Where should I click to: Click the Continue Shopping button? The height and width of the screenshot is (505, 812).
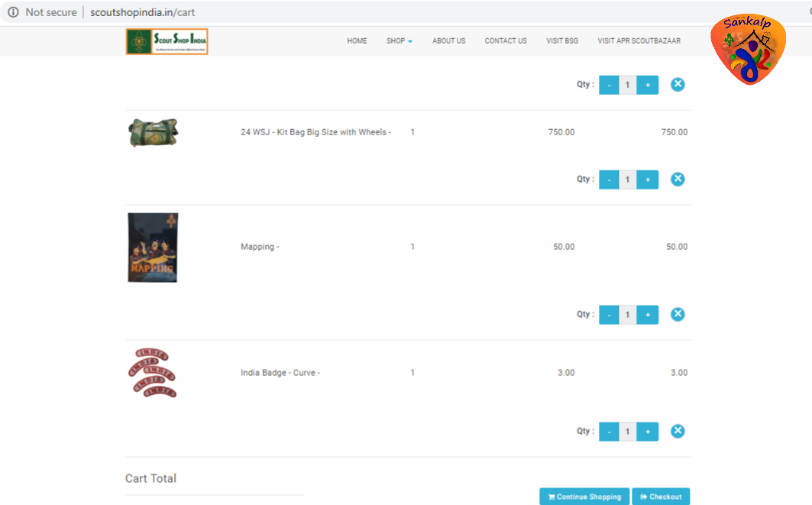pos(584,496)
